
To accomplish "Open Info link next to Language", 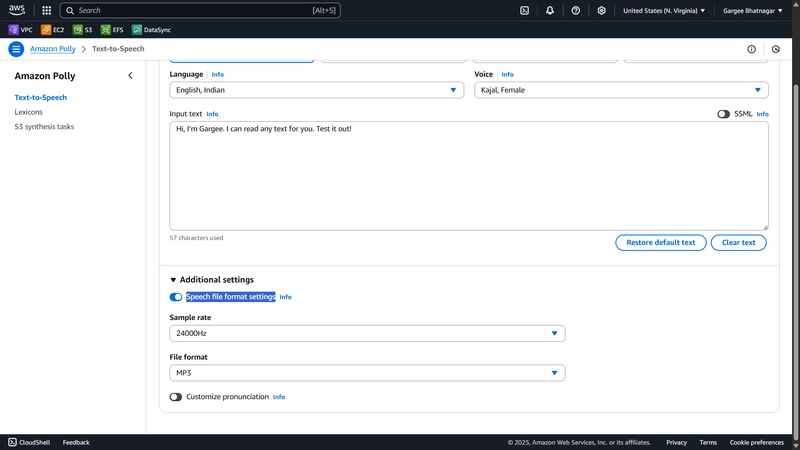I will click(217, 74).
